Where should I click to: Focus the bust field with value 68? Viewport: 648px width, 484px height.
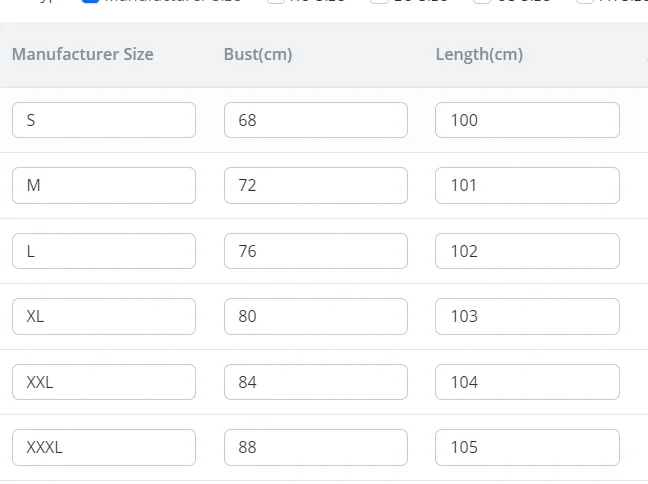tap(316, 120)
